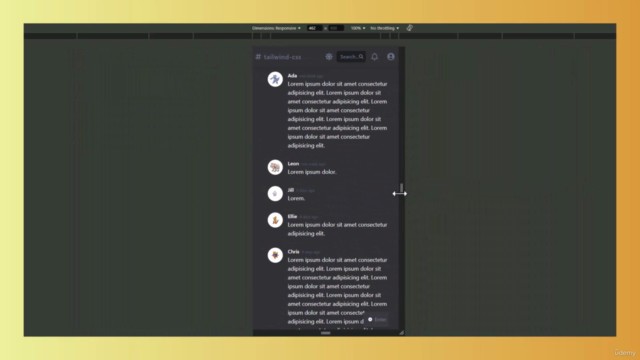The height and width of the screenshot is (360, 640).
Task: Click the plus icon in message input bar
Action: pyautogui.click(x=370, y=320)
